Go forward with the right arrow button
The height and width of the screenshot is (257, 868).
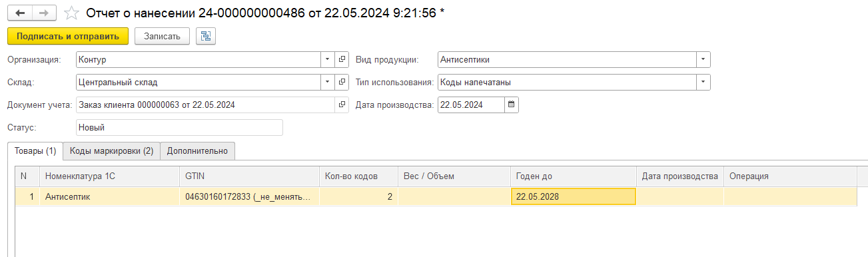(x=43, y=13)
